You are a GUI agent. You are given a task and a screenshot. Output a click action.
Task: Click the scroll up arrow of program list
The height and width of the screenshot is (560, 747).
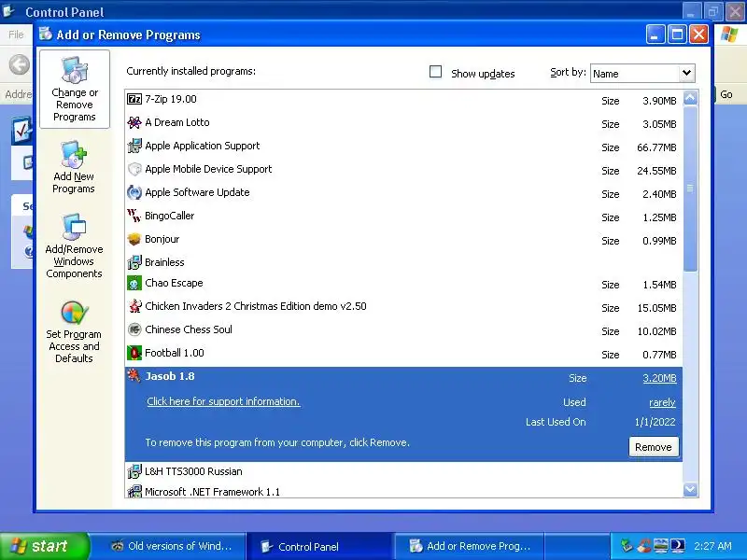coord(690,98)
